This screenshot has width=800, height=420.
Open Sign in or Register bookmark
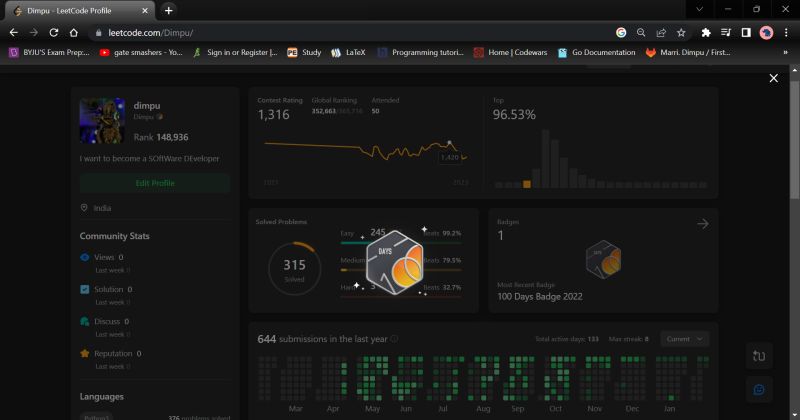[235, 52]
